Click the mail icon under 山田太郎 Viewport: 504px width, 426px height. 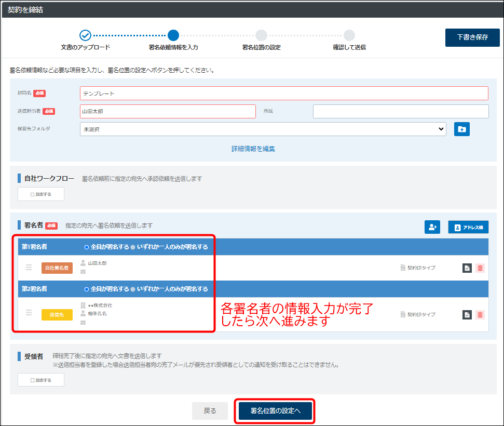pos(83,272)
